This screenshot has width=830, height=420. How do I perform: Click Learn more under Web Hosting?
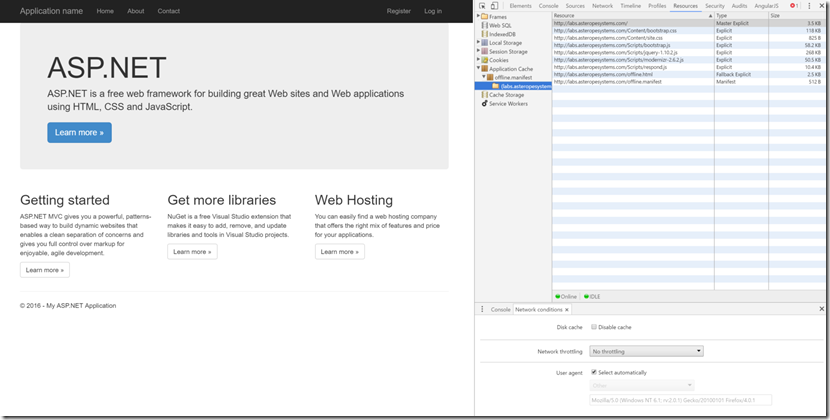[339, 252]
